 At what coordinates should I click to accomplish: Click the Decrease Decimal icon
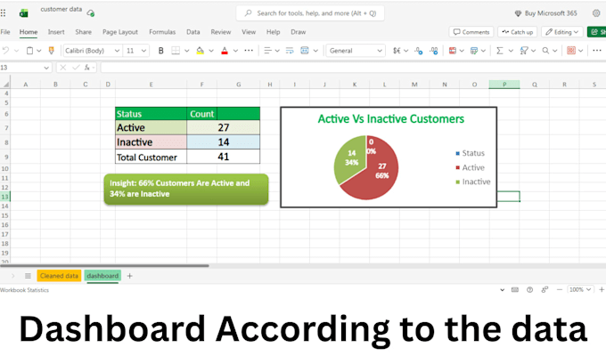coord(434,51)
